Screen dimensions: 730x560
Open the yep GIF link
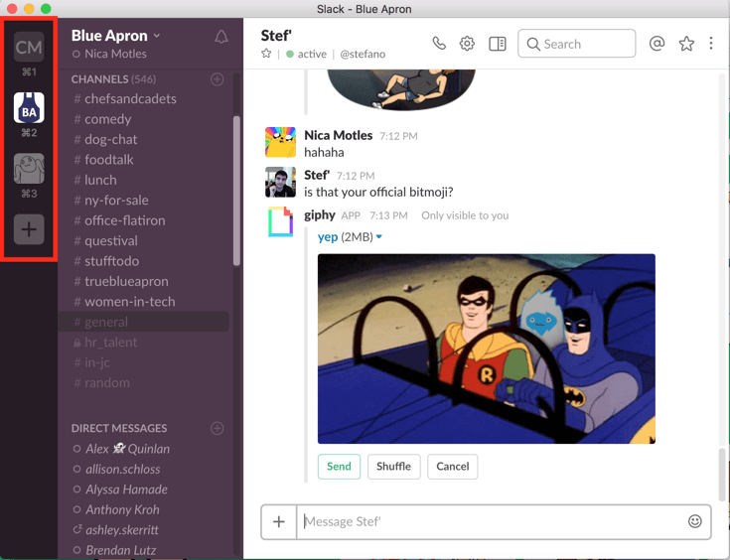click(x=328, y=237)
